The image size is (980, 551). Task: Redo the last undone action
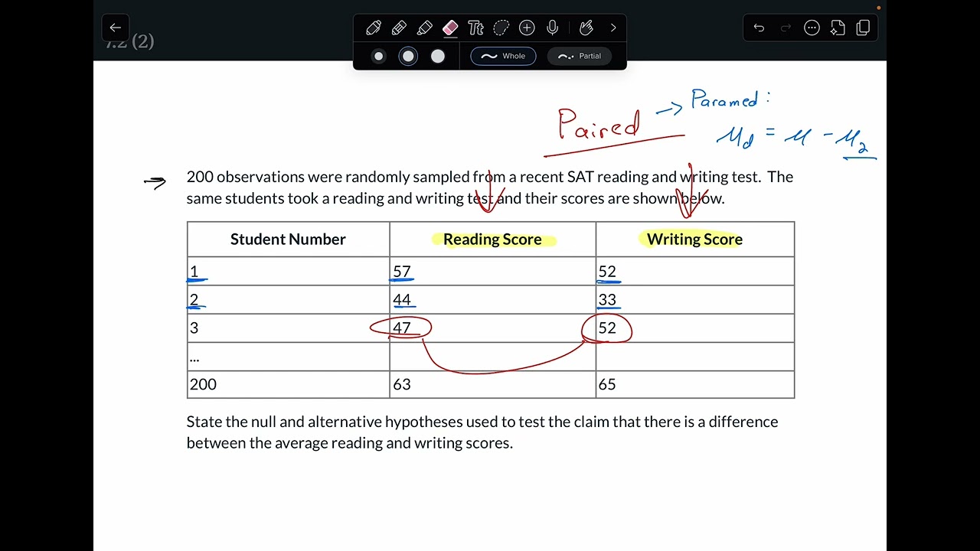point(786,28)
